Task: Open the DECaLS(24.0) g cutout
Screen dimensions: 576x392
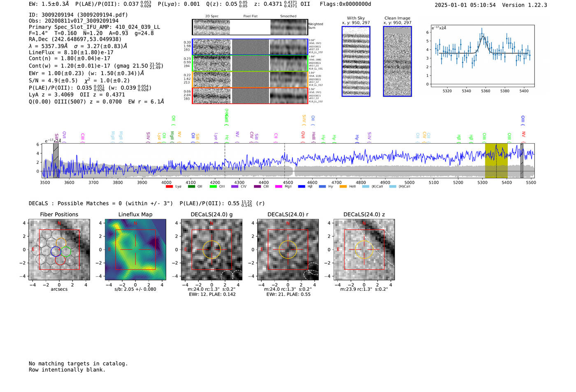Action: point(212,250)
